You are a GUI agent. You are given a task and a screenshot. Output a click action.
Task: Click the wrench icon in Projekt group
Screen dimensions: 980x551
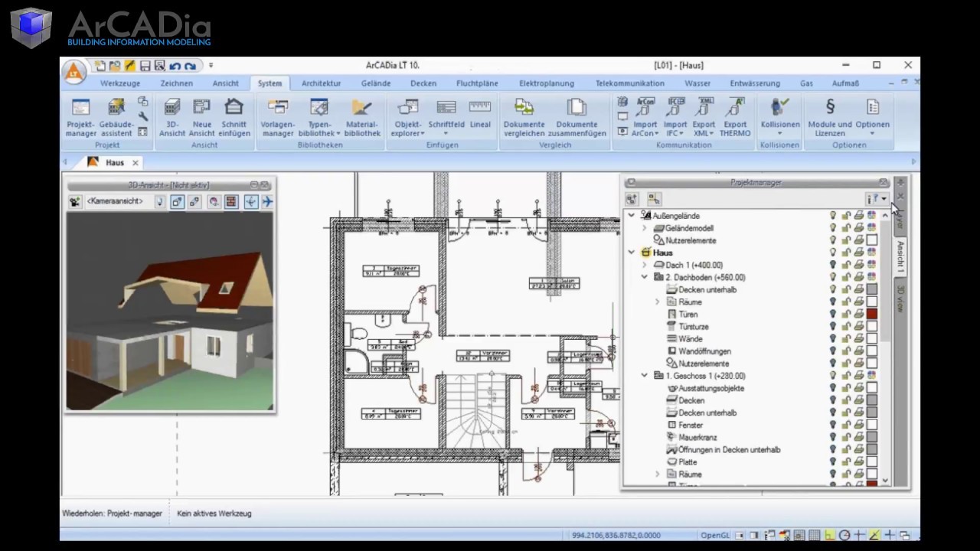(143, 116)
